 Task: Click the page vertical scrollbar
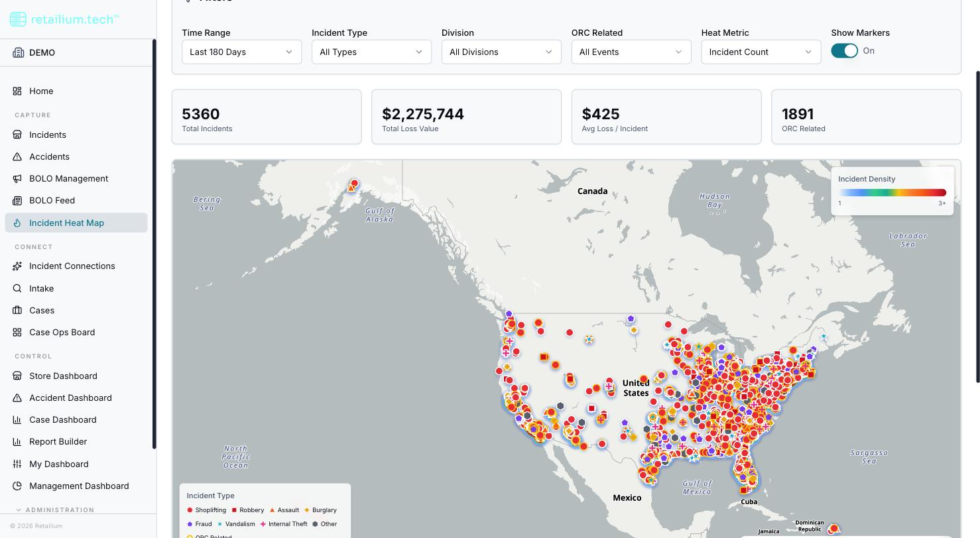pos(977,227)
